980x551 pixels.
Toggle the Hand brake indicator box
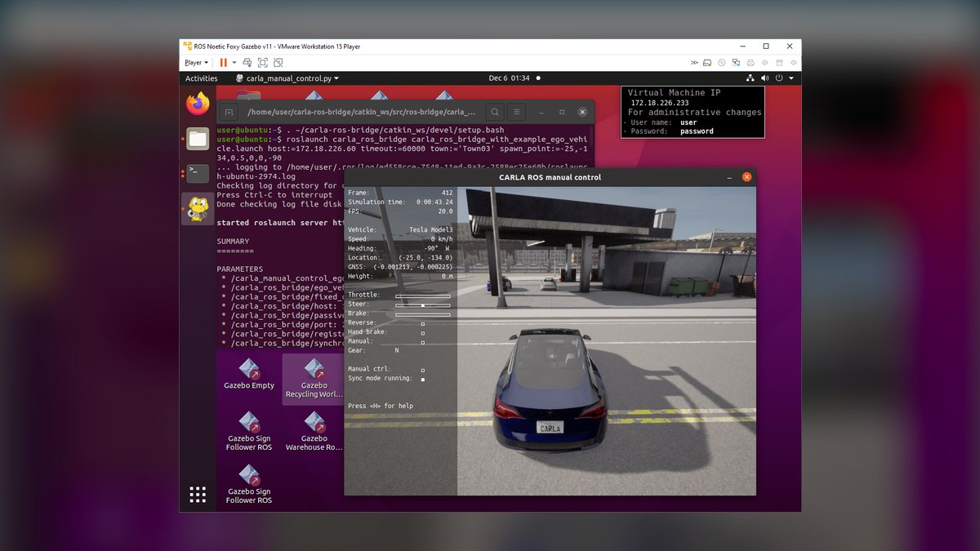click(422, 333)
